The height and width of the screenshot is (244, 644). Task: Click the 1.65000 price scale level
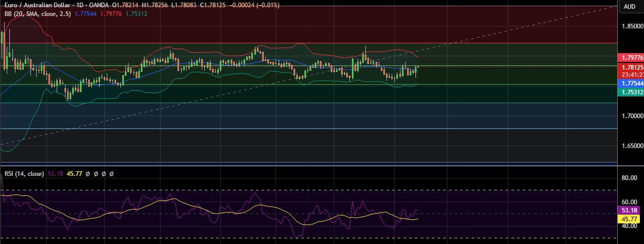(x=632, y=146)
